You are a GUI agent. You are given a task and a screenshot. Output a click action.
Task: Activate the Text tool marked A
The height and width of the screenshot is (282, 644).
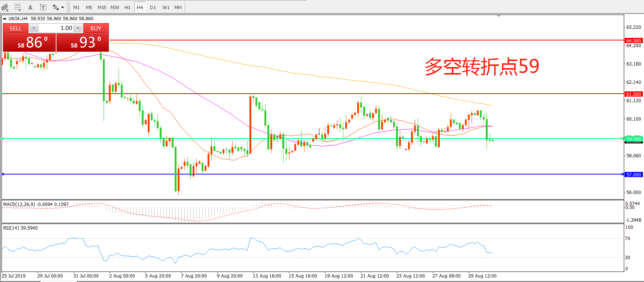coord(30,7)
